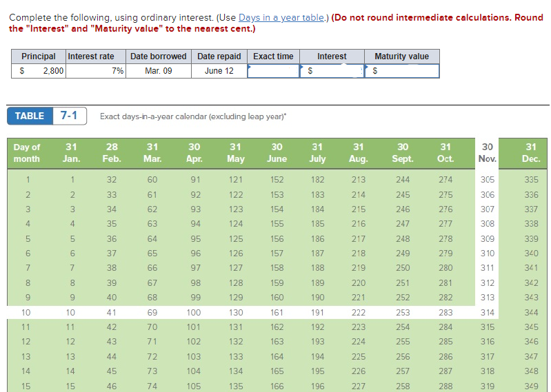551x392 pixels.
Task: Click value 182 in the July column
Action: click(x=317, y=180)
